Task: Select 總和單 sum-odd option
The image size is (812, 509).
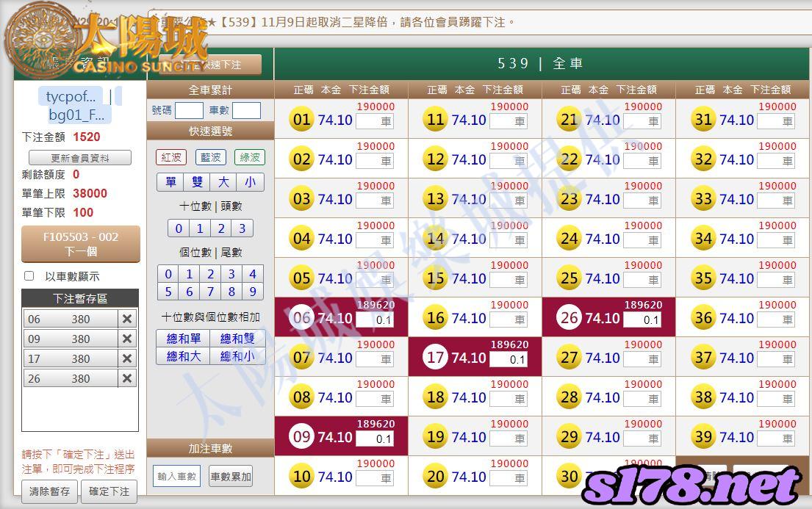Action: tap(183, 339)
